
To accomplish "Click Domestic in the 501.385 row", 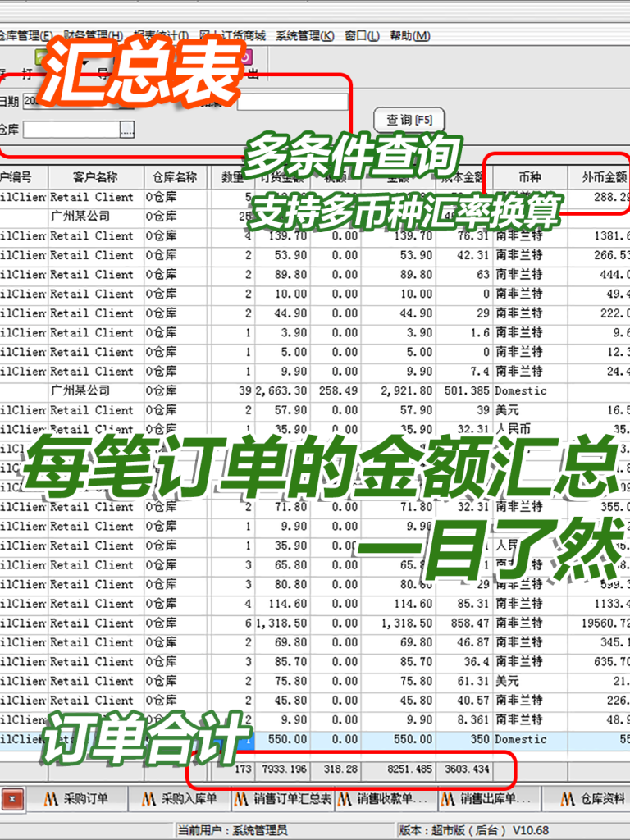I will (x=520, y=391).
